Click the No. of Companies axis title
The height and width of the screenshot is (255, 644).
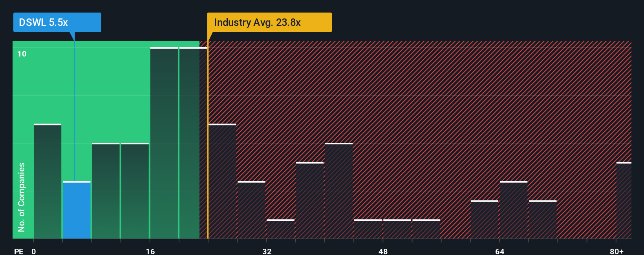pos(22,197)
